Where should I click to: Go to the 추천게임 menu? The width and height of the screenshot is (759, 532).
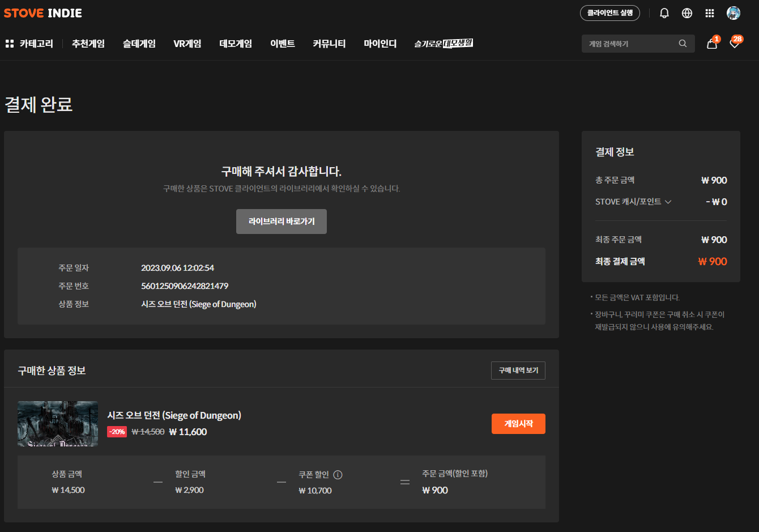[x=88, y=44]
